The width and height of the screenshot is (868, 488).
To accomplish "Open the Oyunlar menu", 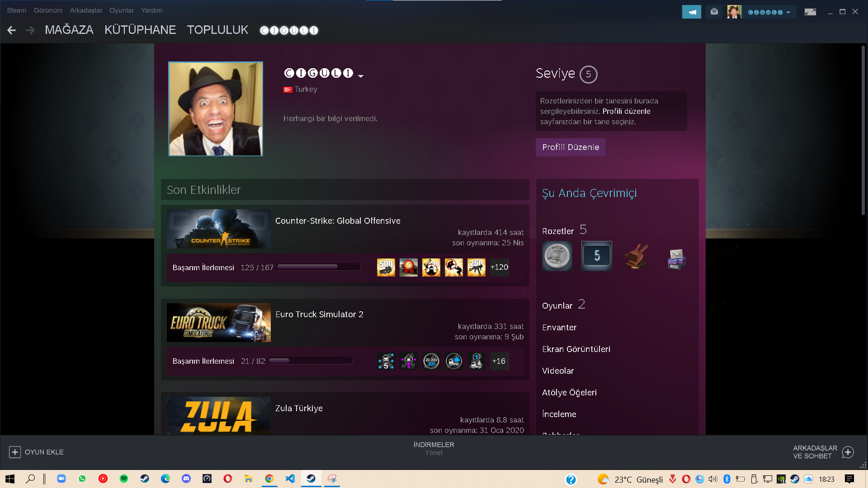I will (122, 10).
